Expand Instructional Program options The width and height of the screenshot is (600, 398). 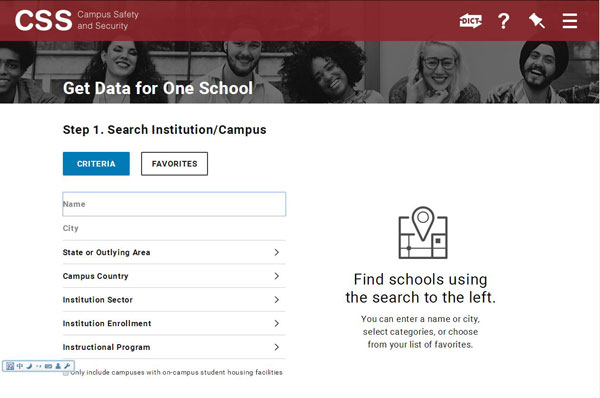[174, 347]
